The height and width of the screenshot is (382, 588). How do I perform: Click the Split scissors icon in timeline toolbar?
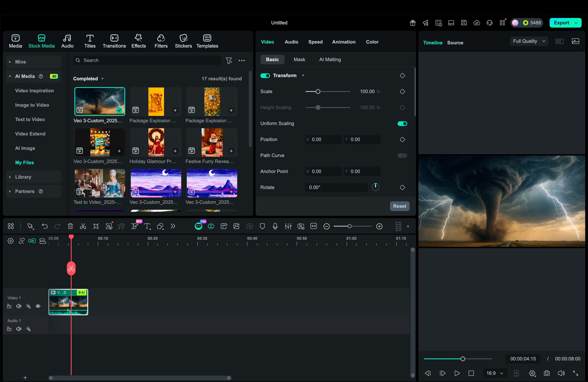tap(83, 226)
